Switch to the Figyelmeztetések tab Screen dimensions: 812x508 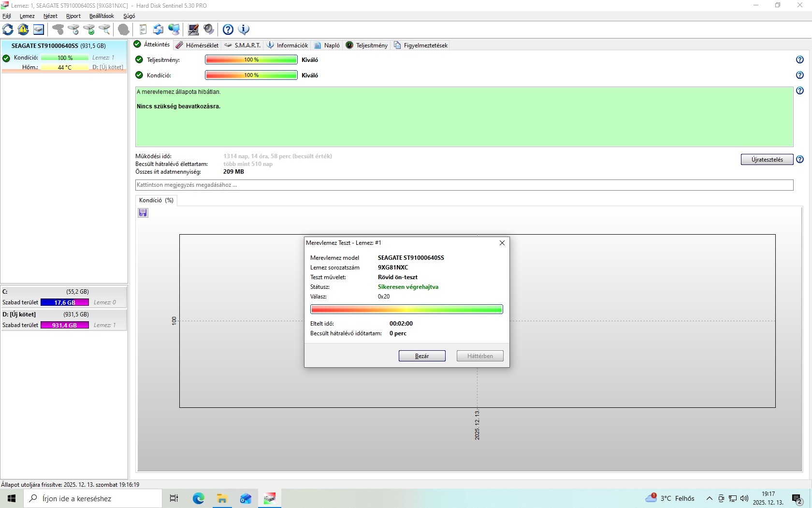[x=421, y=45]
